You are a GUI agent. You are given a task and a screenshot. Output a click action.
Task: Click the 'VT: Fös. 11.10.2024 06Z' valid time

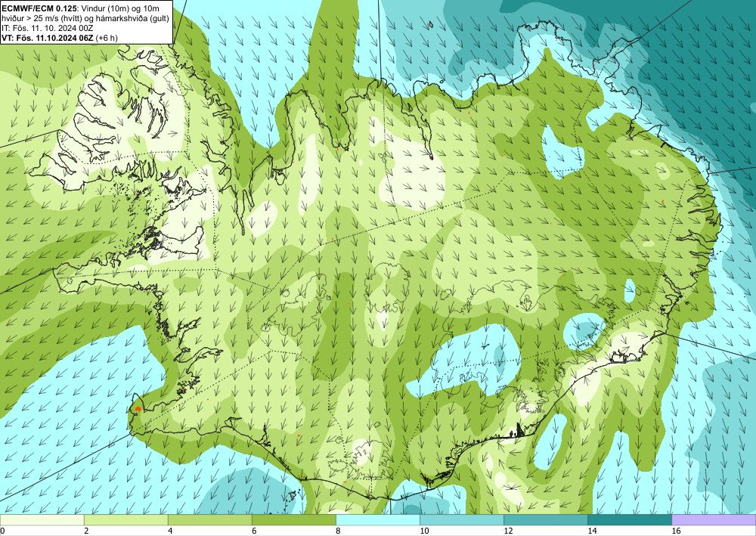click(47, 38)
